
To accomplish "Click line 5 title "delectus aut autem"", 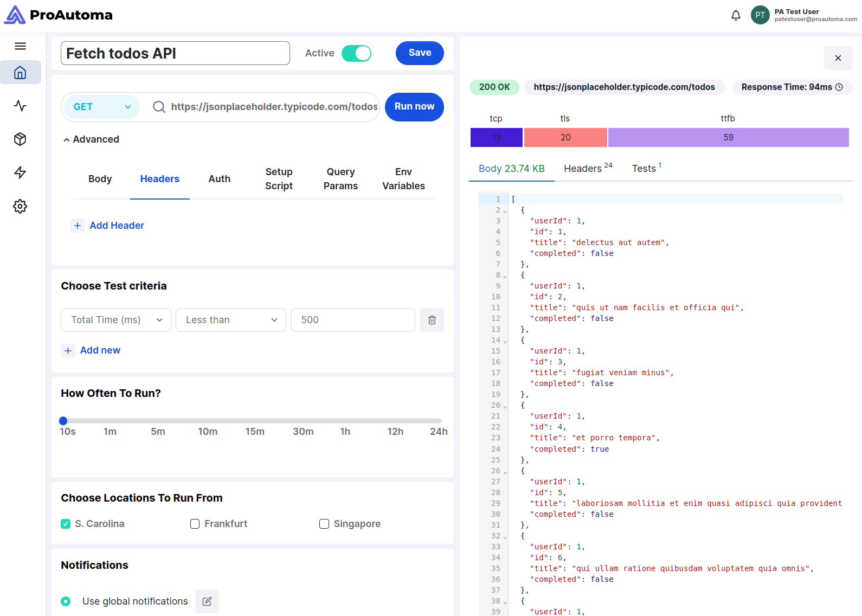I will [x=599, y=243].
